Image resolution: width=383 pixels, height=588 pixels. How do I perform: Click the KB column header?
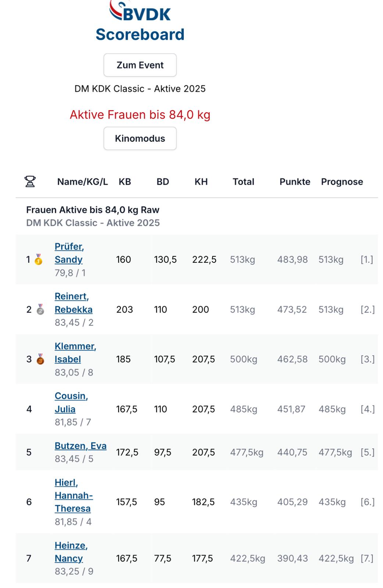pos(125,182)
